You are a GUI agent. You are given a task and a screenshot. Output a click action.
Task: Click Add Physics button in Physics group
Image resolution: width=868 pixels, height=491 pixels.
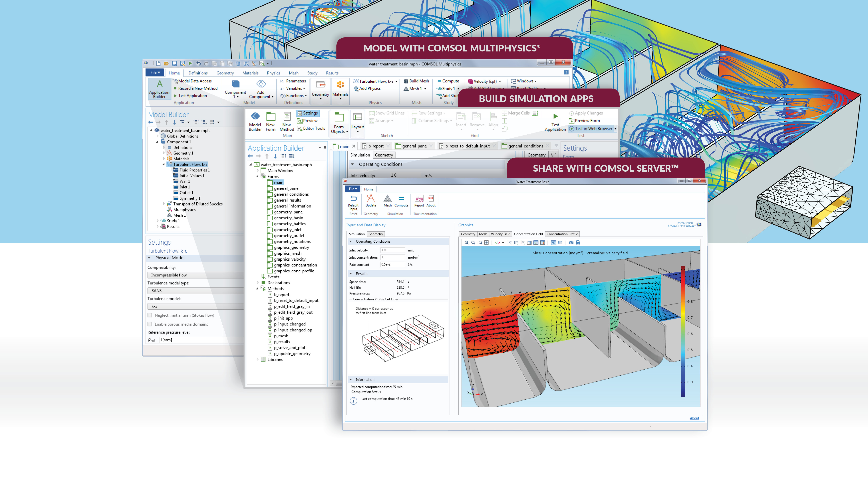367,89
